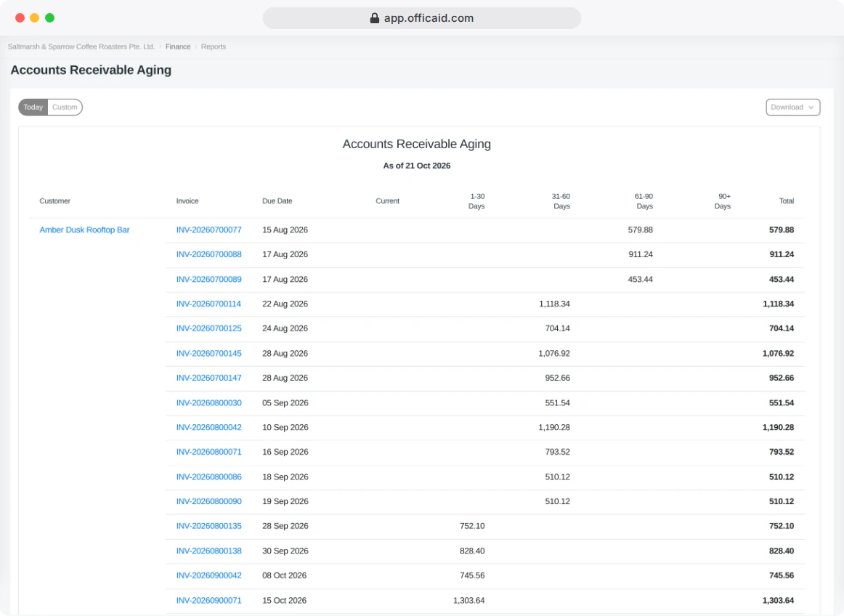Click the 15 Aug 2026 due date
This screenshot has height=616, width=844.
[x=285, y=230]
